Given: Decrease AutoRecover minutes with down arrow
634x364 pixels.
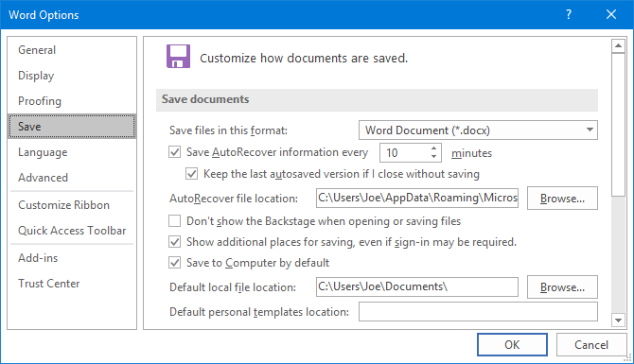Looking at the screenshot, I should click(433, 157).
